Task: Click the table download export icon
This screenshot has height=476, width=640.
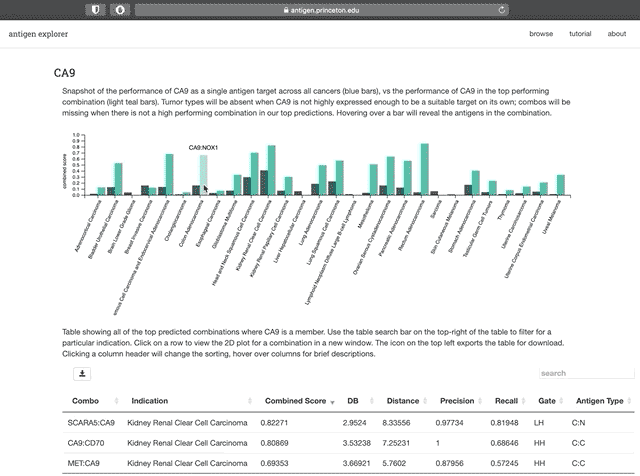Action: (83, 374)
